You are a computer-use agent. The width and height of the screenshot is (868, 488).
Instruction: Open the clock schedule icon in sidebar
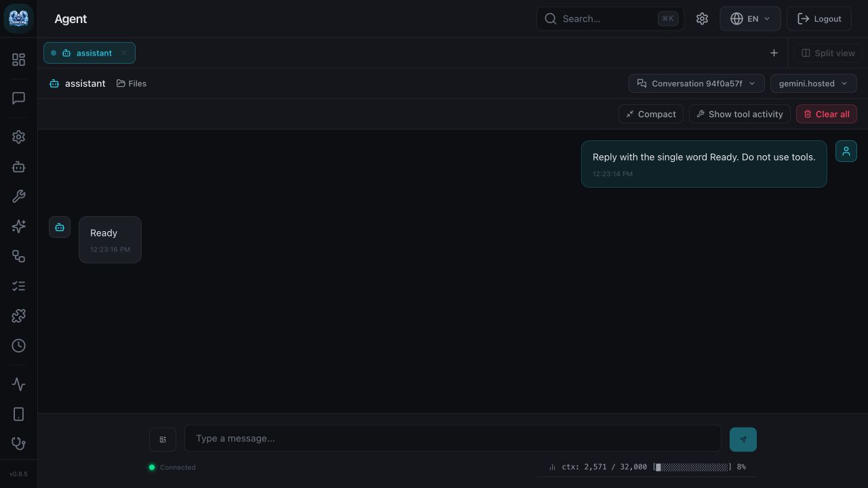click(18, 346)
